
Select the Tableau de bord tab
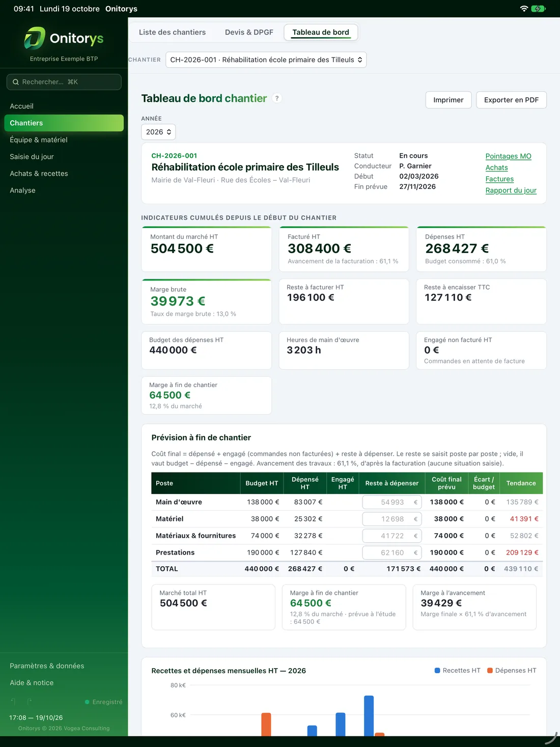pos(321,32)
